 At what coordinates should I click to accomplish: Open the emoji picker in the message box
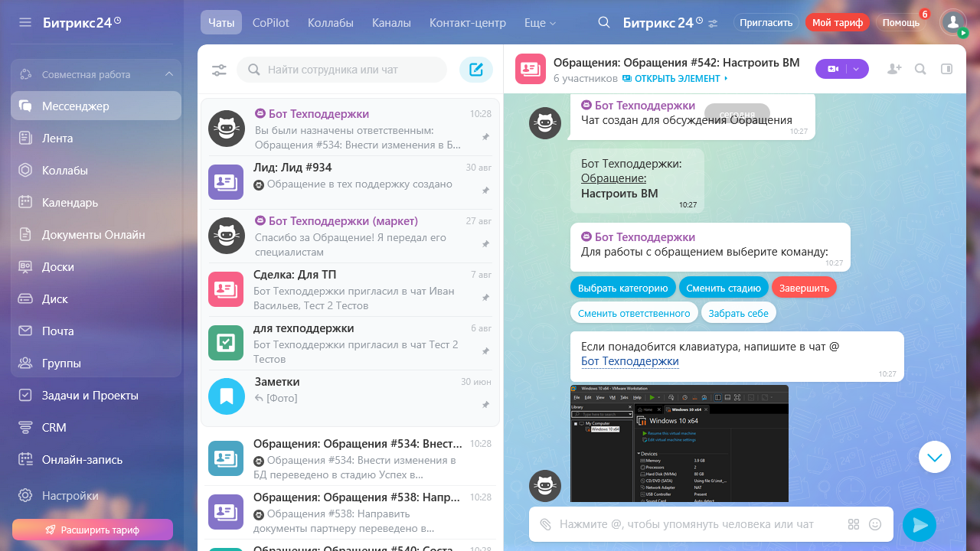pyautogui.click(x=875, y=524)
